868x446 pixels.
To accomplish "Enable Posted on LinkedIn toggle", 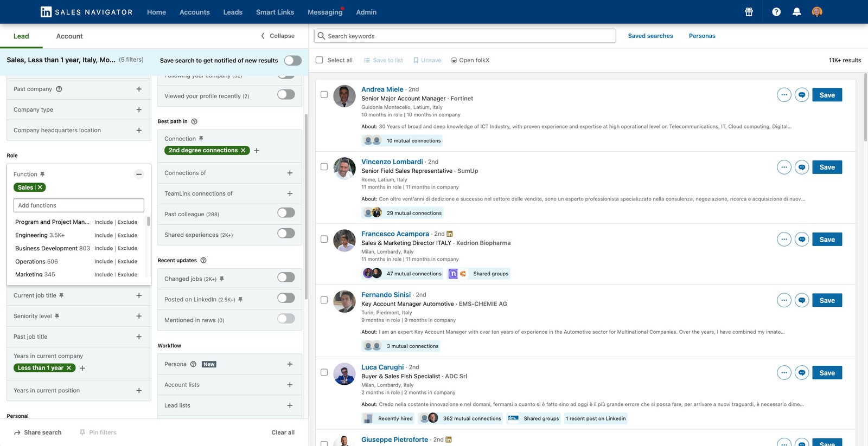I will 286,298.
